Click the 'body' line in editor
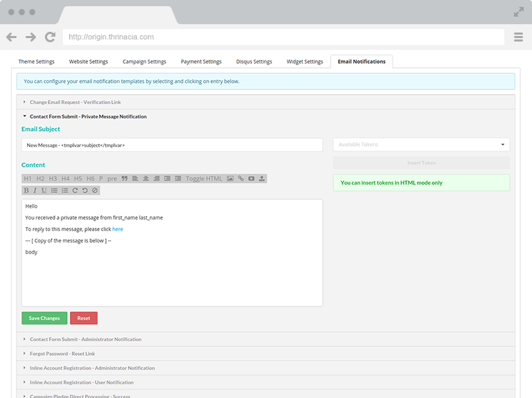The image size is (532, 398). tap(31, 252)
